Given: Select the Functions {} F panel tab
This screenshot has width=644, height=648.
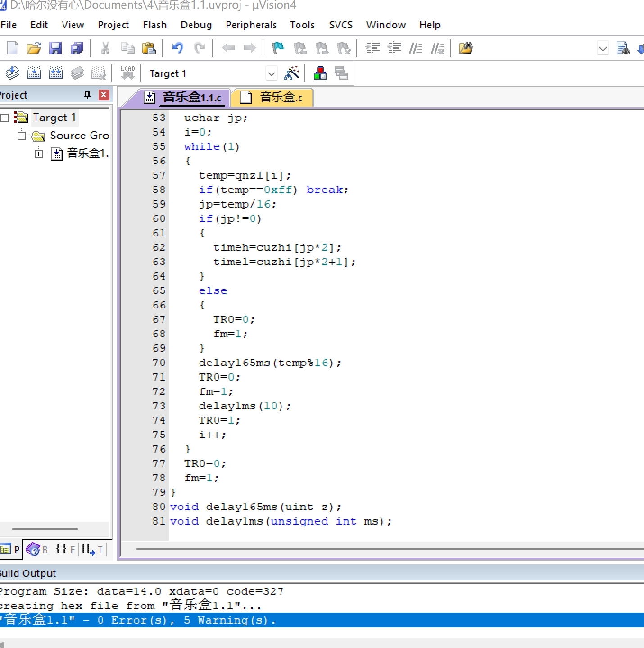Looking at the screenshot, I should click(x=66, y=549).
